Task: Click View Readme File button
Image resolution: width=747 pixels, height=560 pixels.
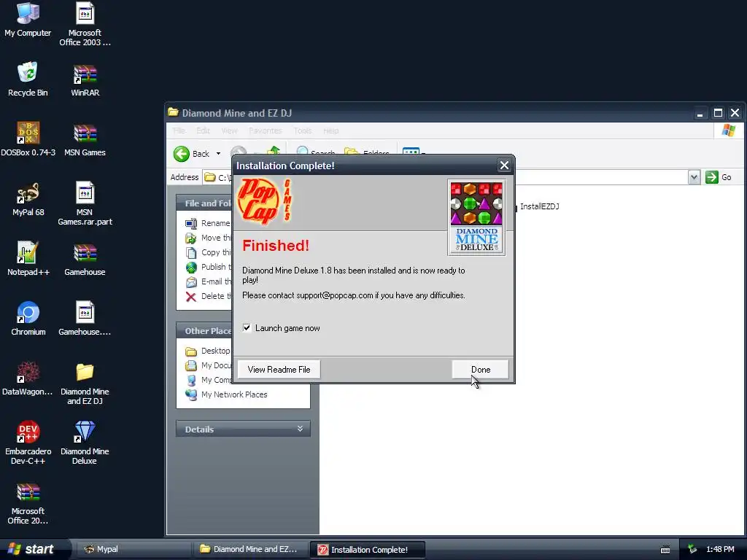Action: (279, 370)
